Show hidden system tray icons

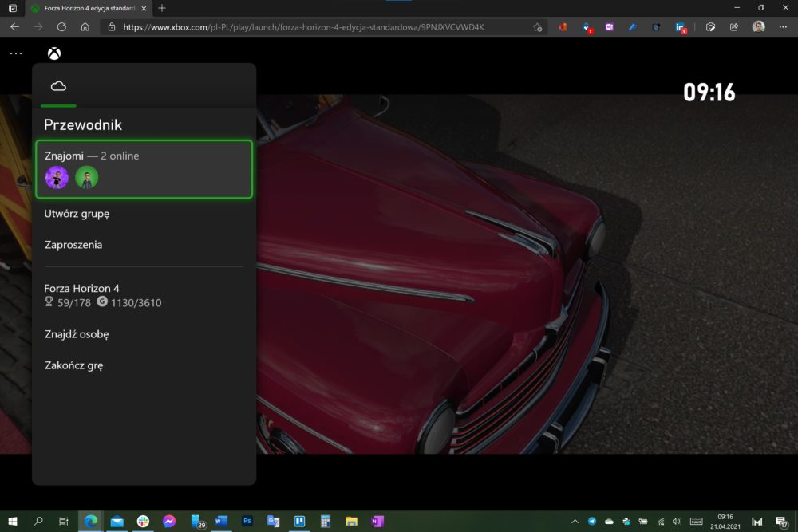(575, 522)
